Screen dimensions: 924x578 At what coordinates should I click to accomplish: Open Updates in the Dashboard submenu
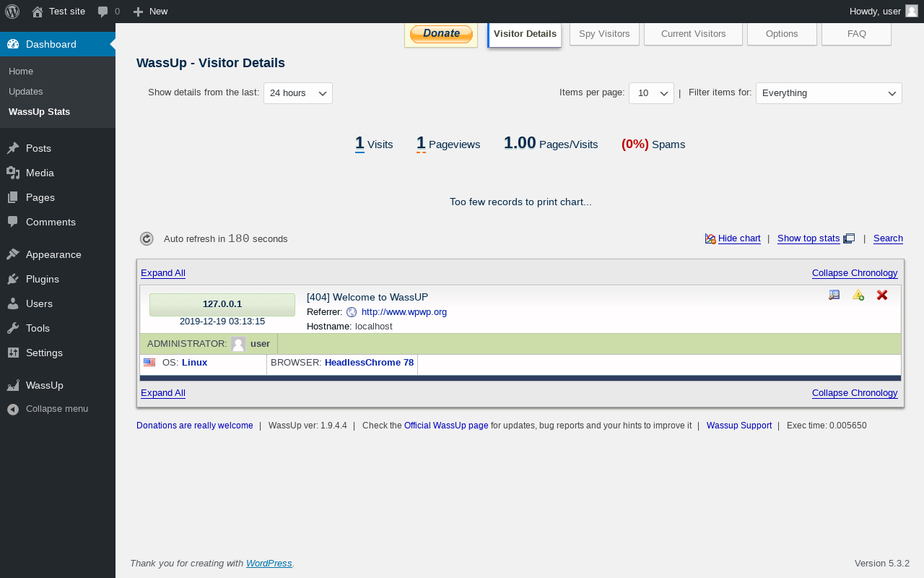pyautogui.click(x=26, y=92)
